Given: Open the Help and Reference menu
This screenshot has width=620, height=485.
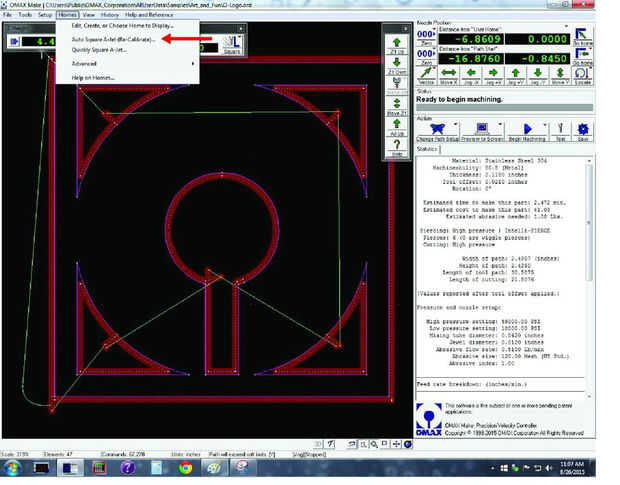Looking at the screenshot, I should (147, 17).
